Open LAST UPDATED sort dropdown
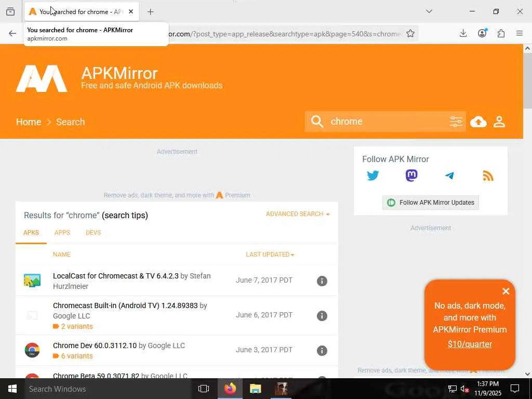Viewport: 532px width, 399px height. click(270, 255)
